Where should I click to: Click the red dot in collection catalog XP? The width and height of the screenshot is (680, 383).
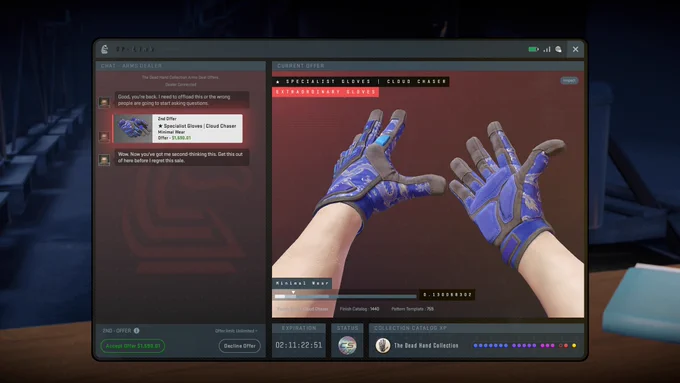point(566,346)
